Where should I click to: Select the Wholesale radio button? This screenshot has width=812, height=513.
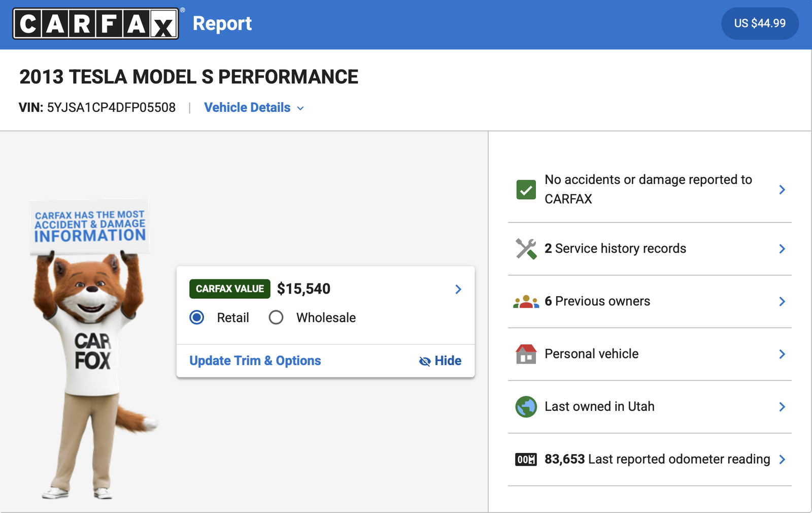pyautogui.click(x=276, y=317)
